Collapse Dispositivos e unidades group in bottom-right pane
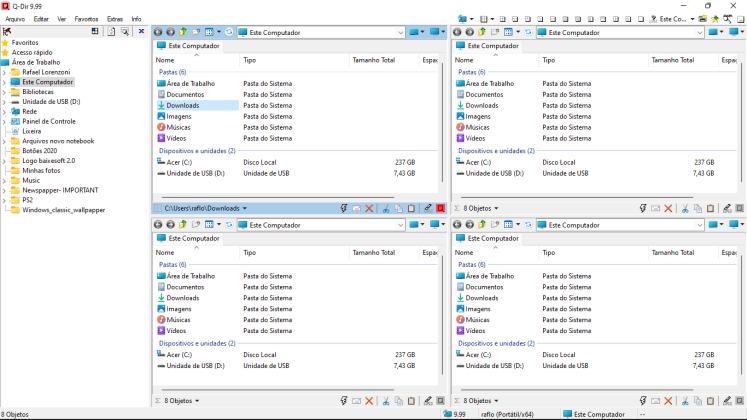Image resolution: width=747 pixels, height=420 pixels. (496, 343)
